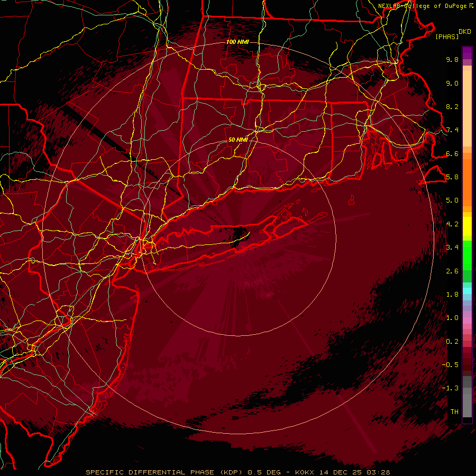Screen dimensions: 476x476
Task: Pick the orange segment of the color bar
Action: [x=467, y=182]
